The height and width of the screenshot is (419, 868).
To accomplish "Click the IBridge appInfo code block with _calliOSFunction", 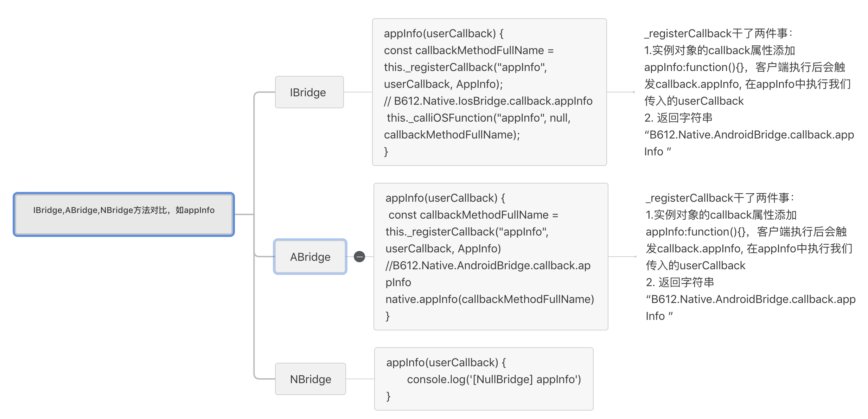I will pyautogui.click(x=489, y=92).
